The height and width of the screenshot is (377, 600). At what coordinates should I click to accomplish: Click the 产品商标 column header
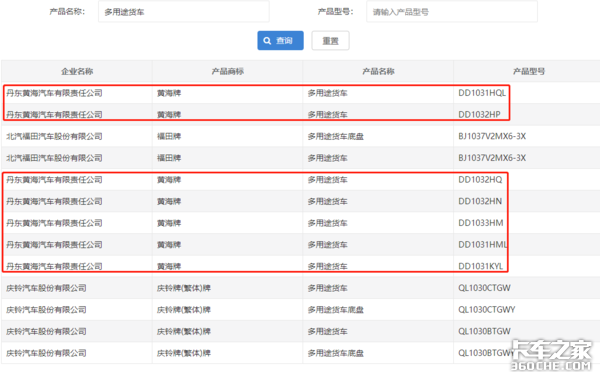(228, 71)
